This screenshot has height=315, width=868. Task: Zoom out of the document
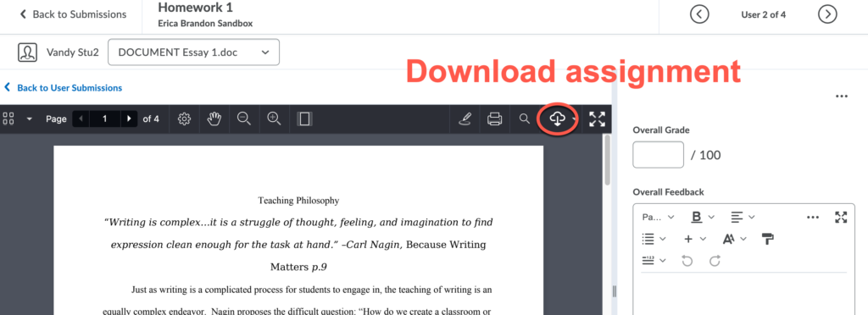tap(244, 119)
